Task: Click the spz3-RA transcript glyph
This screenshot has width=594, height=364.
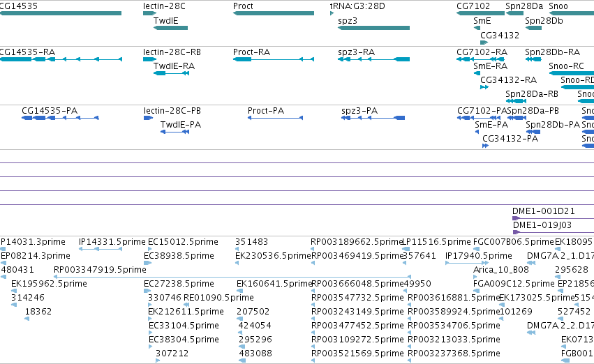Action: click(x=373, y=59)
